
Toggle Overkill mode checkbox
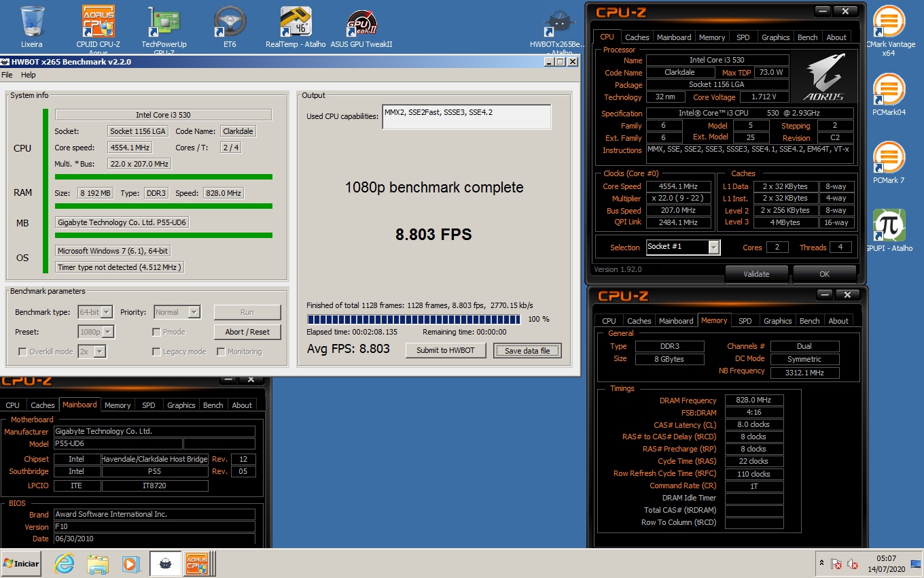22,352
